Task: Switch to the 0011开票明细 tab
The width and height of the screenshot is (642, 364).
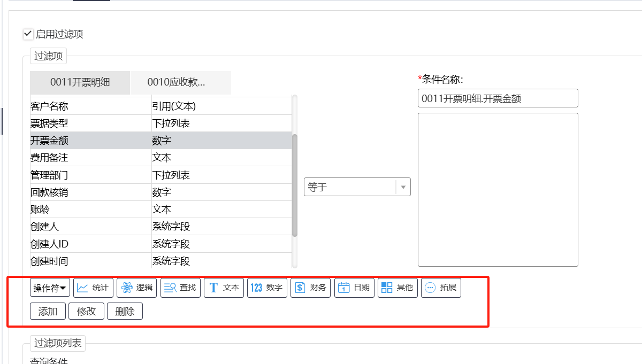Action: [80, 82]
